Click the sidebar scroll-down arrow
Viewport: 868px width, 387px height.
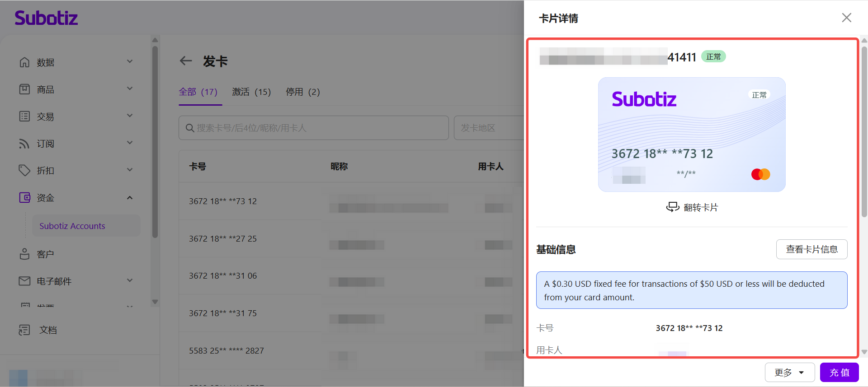[x=155, y=302]
